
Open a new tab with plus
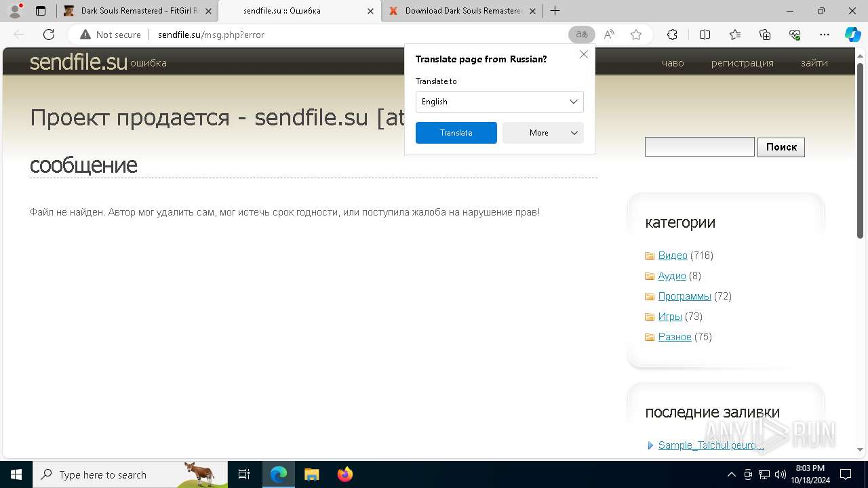click(555, 11)
